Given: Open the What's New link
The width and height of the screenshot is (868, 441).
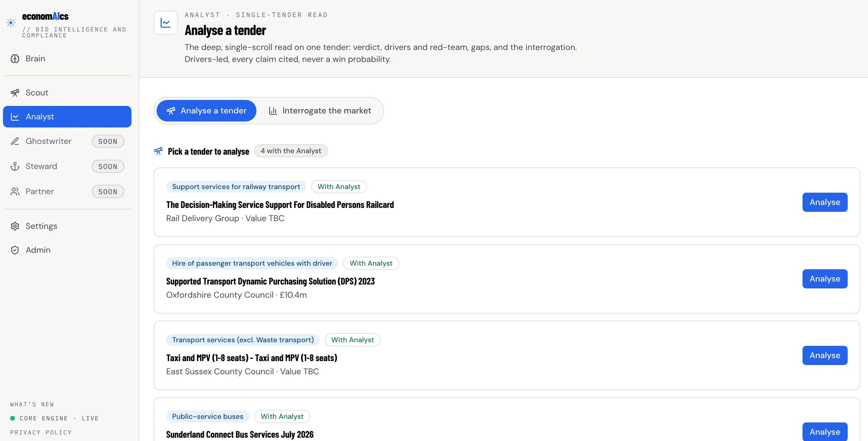Looking at the screenshot, I should point(32,404).
